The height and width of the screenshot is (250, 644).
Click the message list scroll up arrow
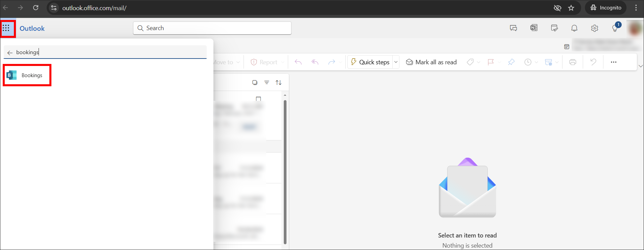[285, 95]
